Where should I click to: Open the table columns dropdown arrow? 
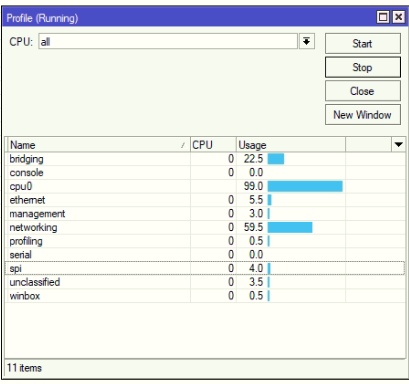coord(398,145)
